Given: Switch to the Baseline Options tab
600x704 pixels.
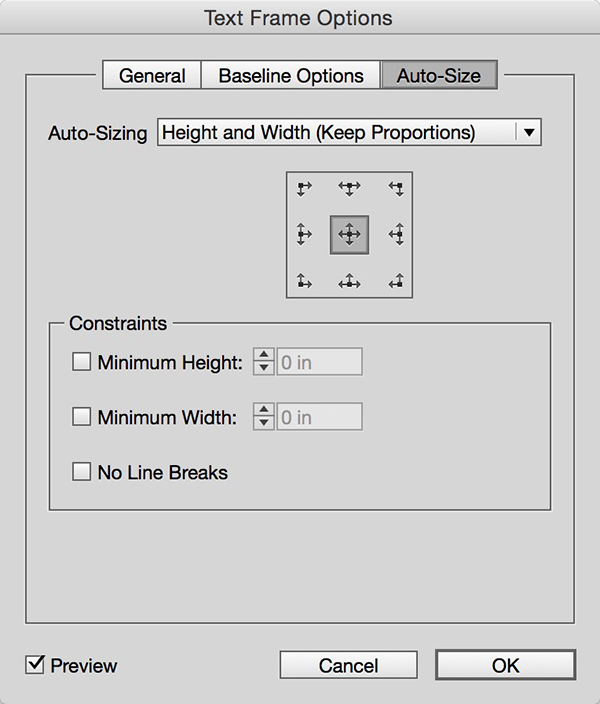Looking at the screenshot, I should pos(291,75).
